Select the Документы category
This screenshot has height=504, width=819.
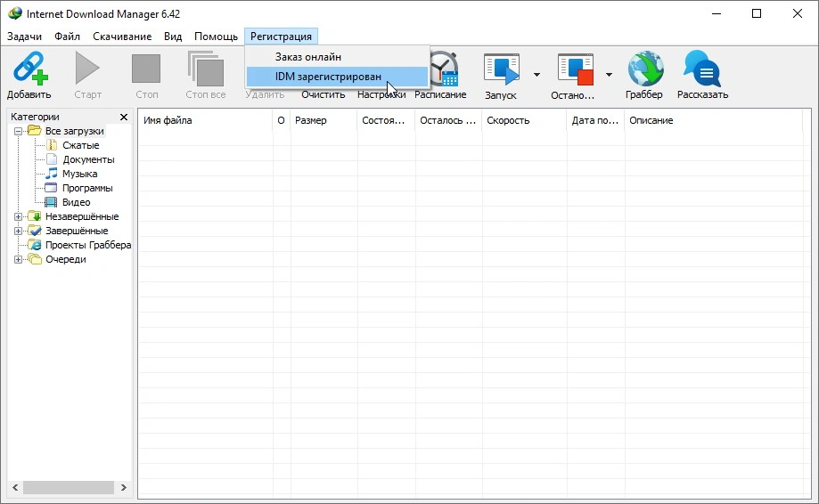point(88,159)
